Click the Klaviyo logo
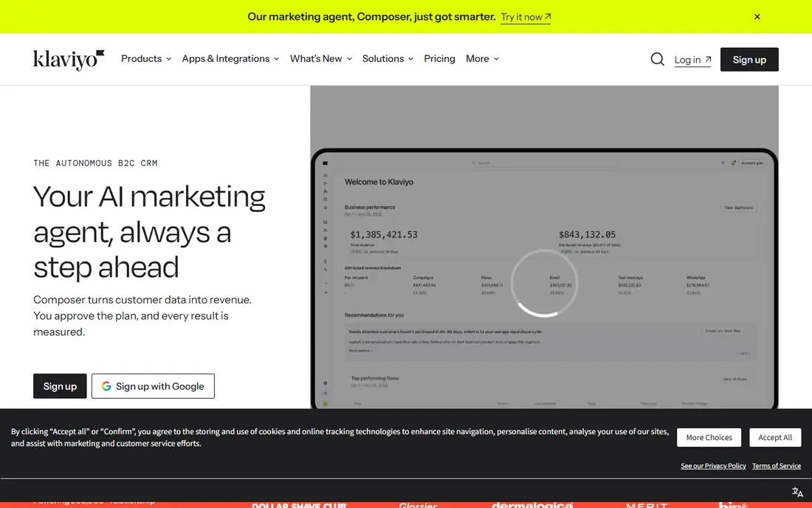The image size is (812, 508). pyautogui.click(x=69, y=60)
